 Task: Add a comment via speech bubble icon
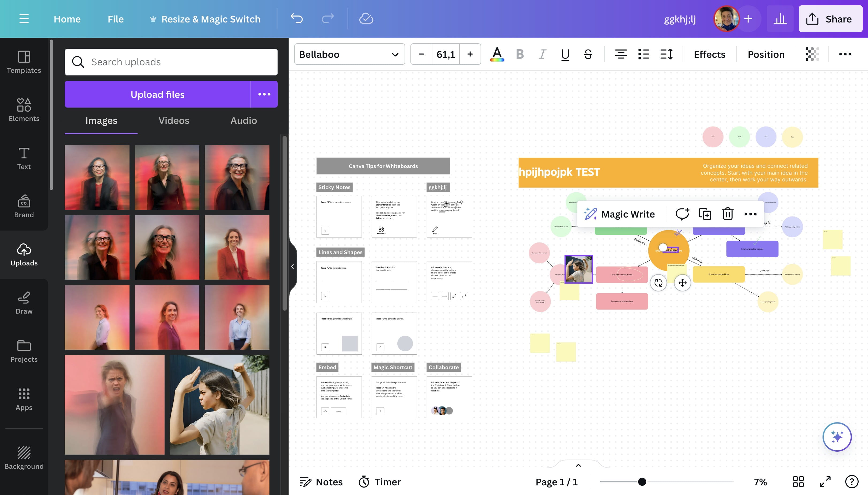pos(682,214)
